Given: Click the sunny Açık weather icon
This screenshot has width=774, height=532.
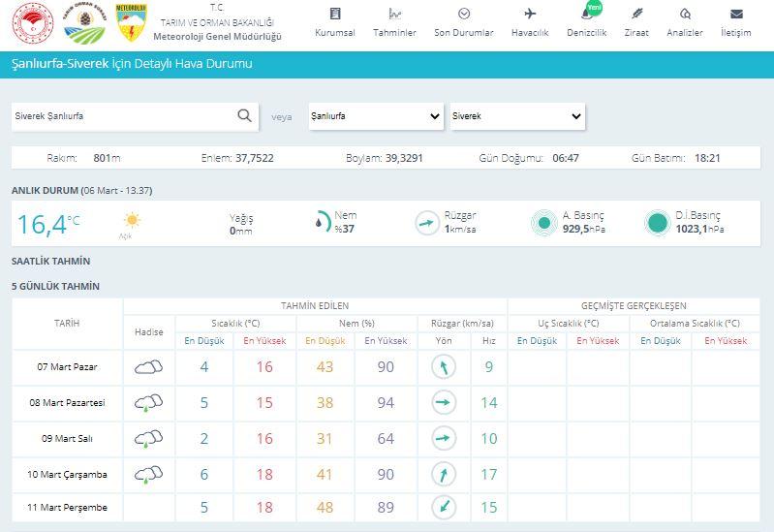Looking at the screenshot, I should (x=133, y=220).
